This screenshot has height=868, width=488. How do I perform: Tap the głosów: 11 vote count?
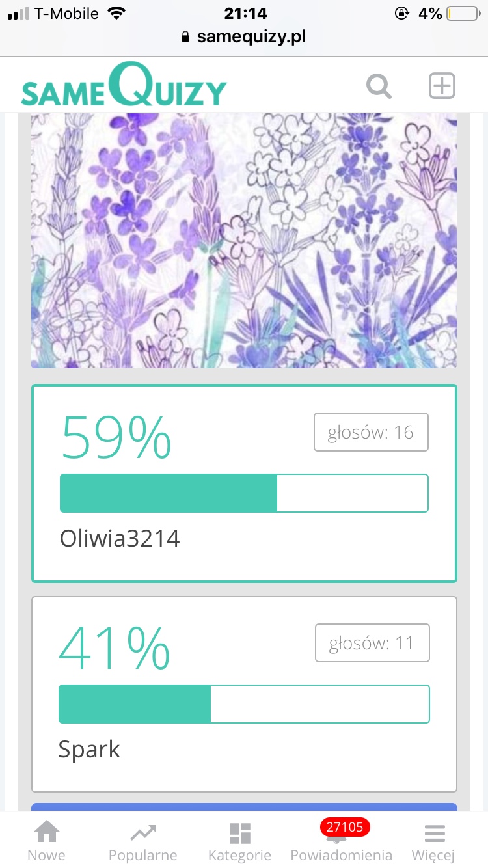372,643
